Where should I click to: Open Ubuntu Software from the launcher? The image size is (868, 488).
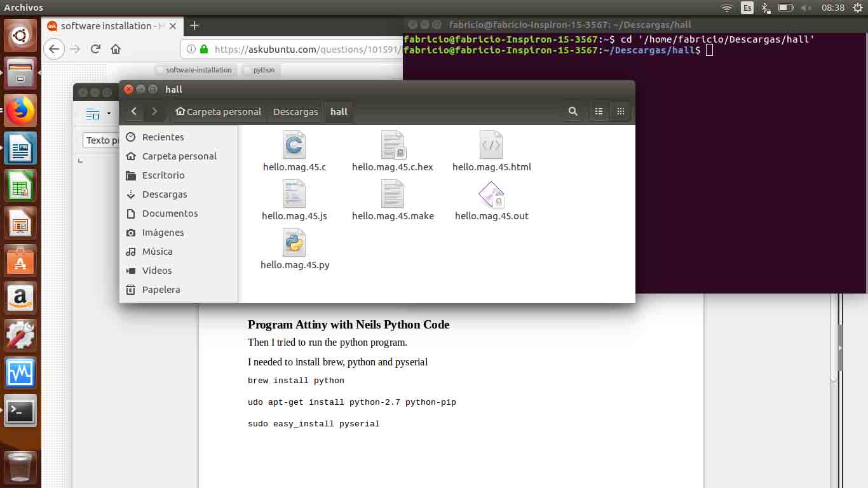coord(20,261)
